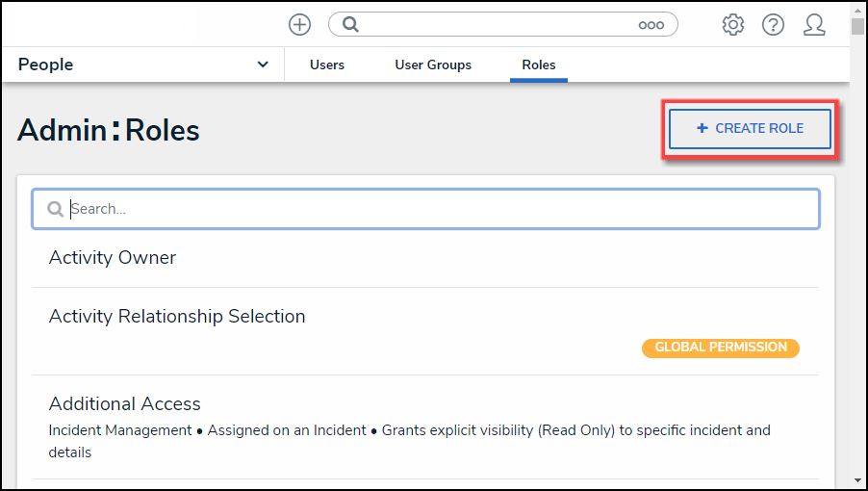
Task: Switch to the Users tab
Action: (327, 65)
